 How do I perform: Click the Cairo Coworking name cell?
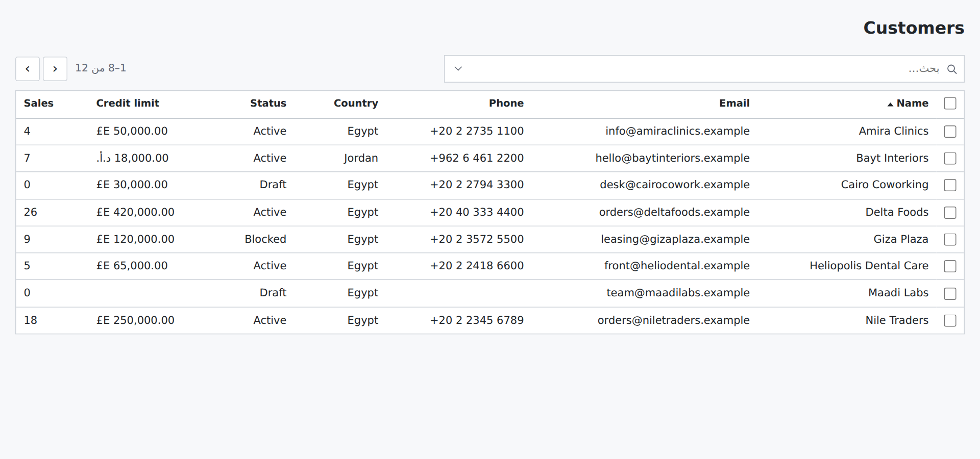coord(885,185)
